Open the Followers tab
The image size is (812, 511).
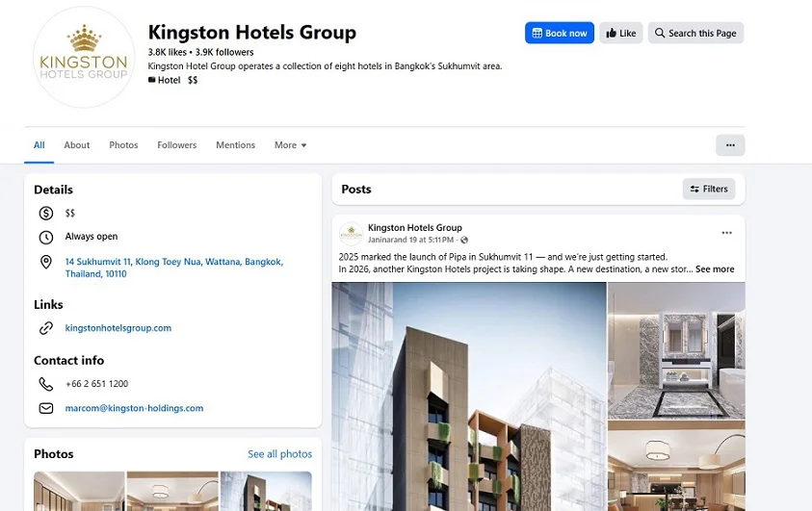[176, 145]
